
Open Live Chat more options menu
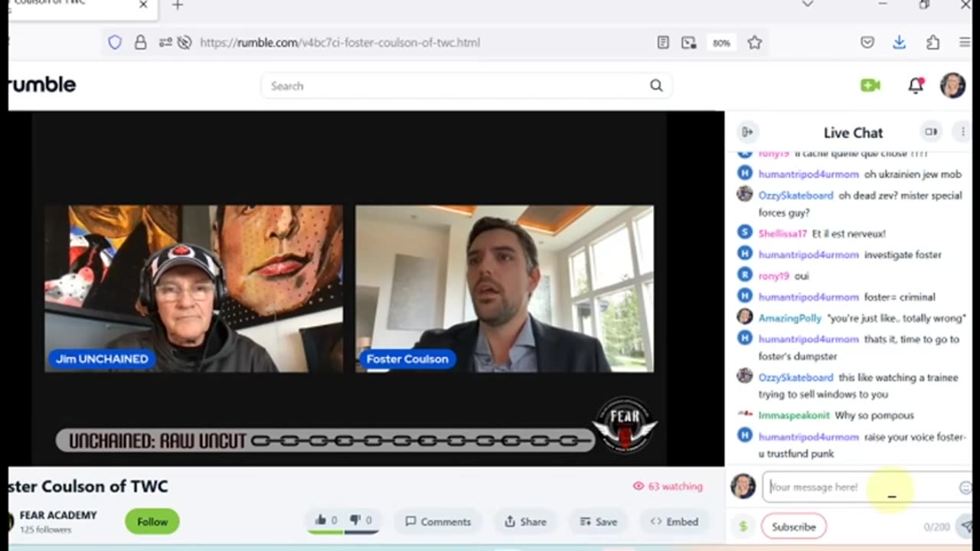(x=962, y=132)
